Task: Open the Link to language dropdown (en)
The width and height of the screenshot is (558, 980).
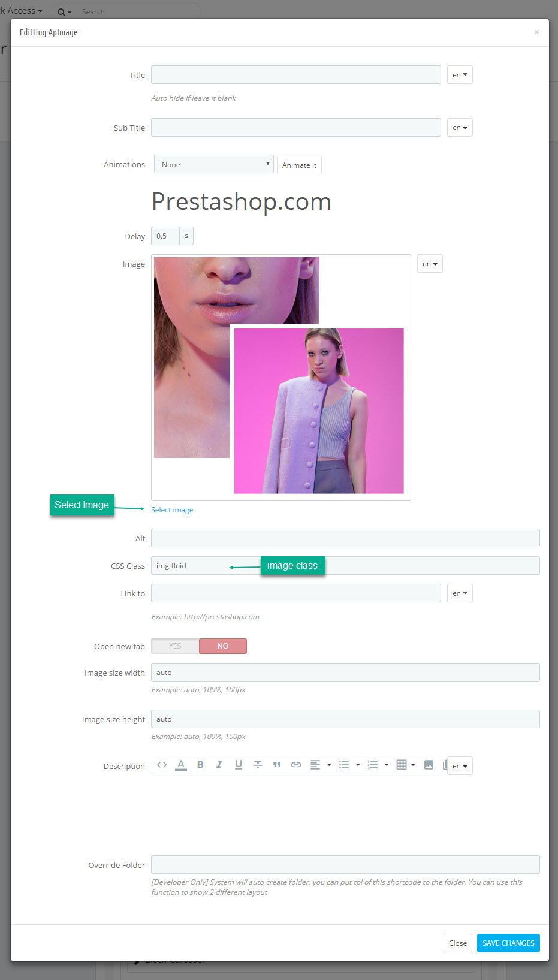Action: tap(460, 593)
